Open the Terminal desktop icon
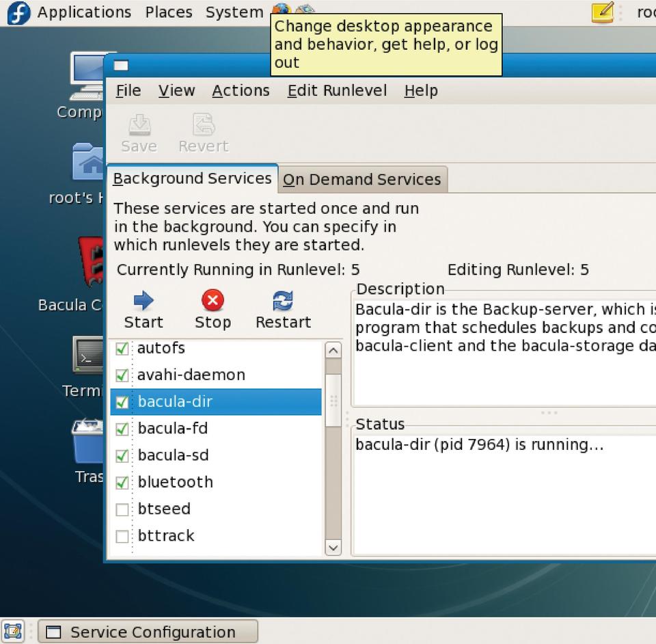Viewport: 656px width, 644px height. (x=88, y=355)
